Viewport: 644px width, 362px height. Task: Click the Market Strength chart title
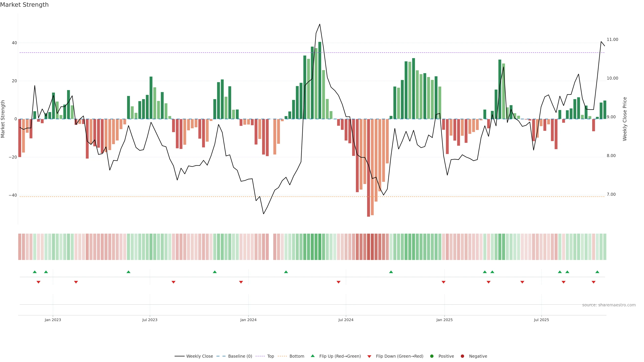click(x=24, y=5)
